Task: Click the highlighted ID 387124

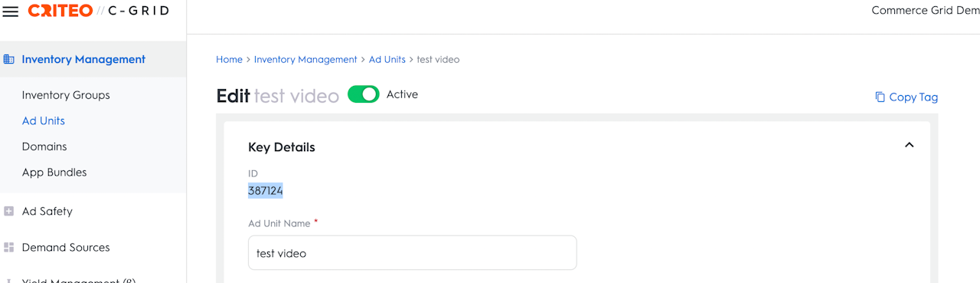Action: point(266,190)
